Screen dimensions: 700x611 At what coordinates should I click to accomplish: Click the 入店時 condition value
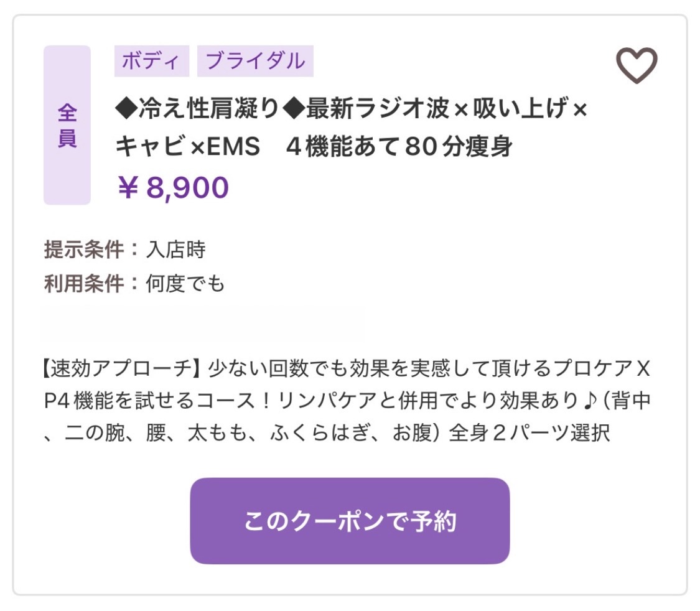tap(176, 250)
